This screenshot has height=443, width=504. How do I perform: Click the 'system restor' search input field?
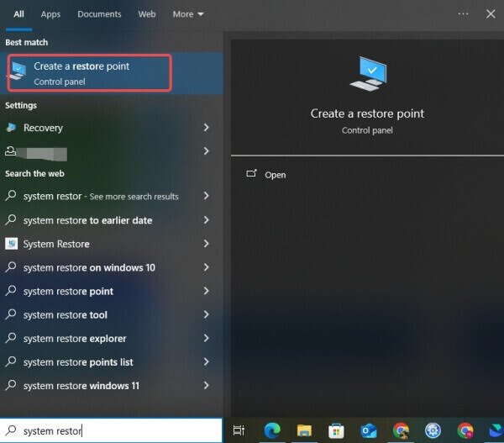pos(111,430)
